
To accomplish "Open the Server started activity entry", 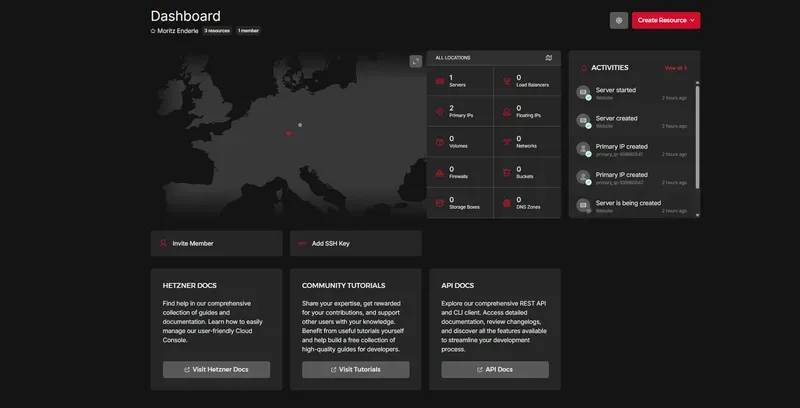I will (x=632, y=93).
